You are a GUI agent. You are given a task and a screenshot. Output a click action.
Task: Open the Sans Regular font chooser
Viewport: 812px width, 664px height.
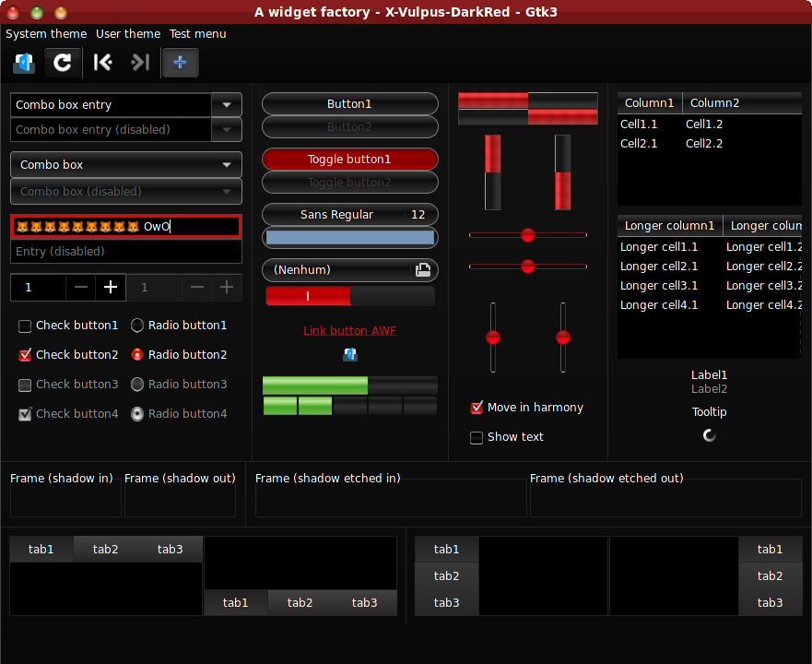(x=350, y=215)
